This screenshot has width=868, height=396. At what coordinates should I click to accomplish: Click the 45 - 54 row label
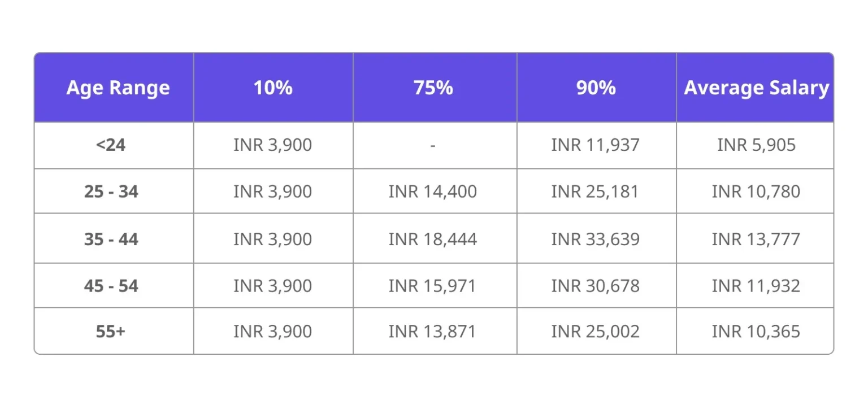[111, 285]
